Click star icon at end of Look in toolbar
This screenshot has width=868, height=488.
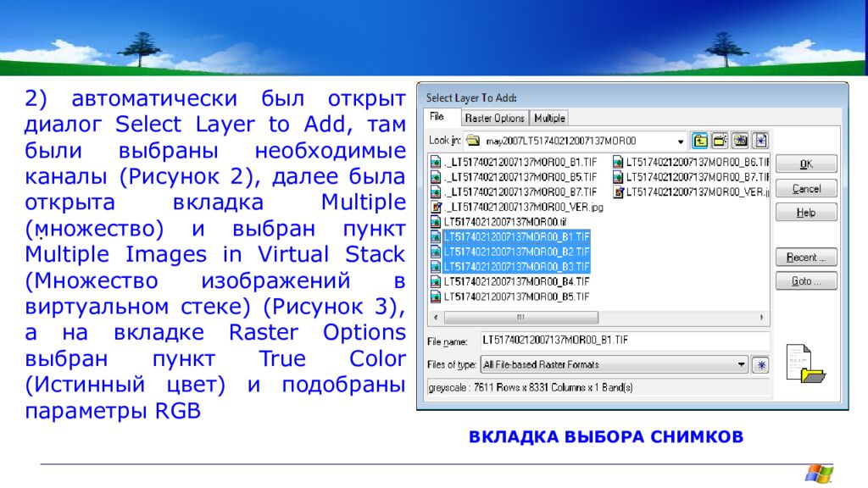(x=760, y=140)
